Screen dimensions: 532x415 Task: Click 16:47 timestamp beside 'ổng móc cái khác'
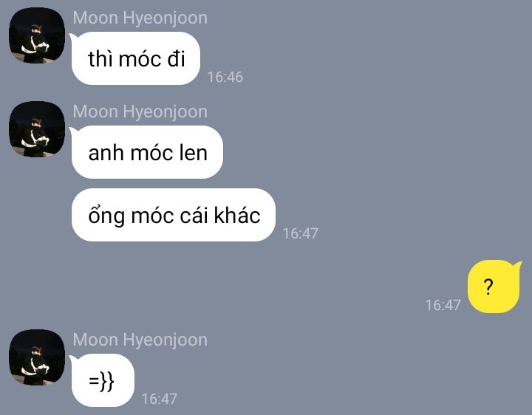coord(300,233)
